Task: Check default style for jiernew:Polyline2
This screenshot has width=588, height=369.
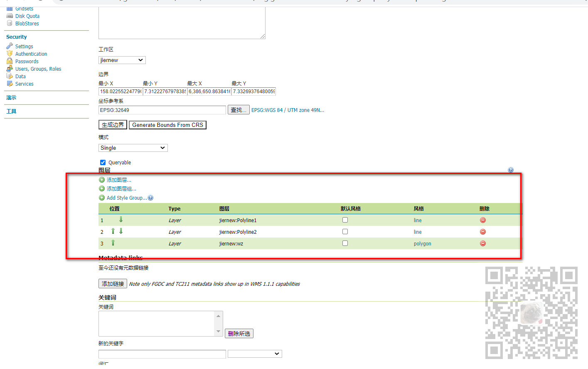Action: (345, 232)
